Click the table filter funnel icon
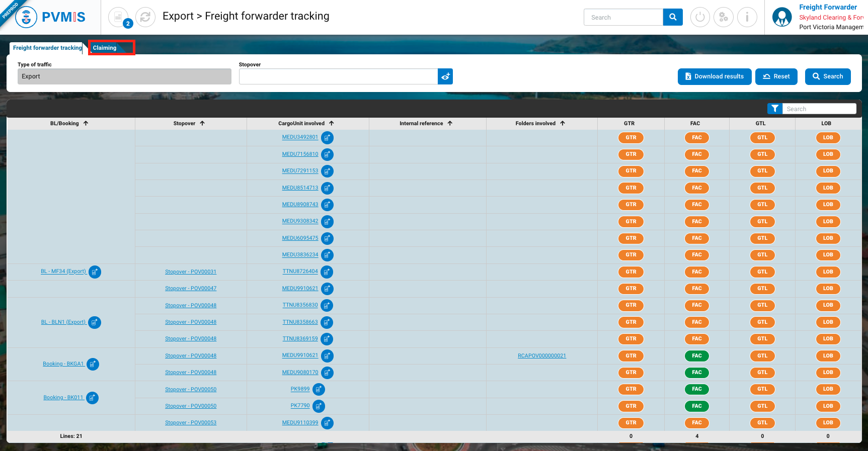Image resolution: width=868 pixels, height=451 pixels. pyautogui.click(x=775, y=109)
